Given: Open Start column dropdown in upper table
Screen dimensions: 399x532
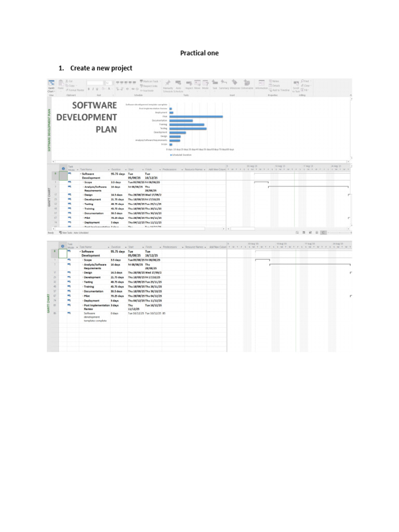Looking at the screenshot, I should point(143,170).
